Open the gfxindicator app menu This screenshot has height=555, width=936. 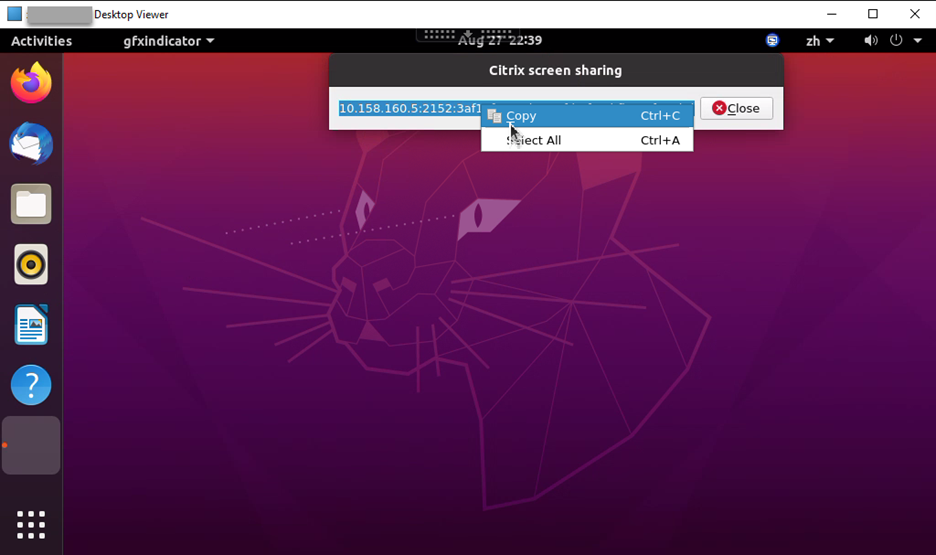click(168, 41)
